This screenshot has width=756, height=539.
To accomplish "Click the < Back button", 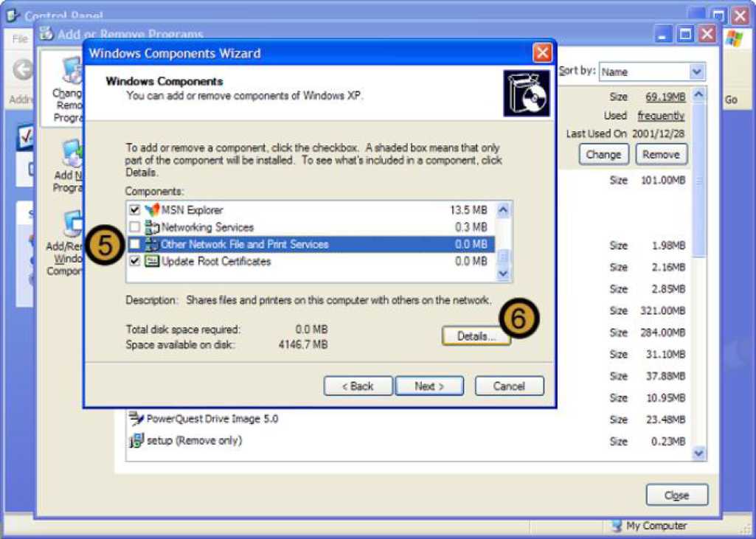I will [358, 386].
